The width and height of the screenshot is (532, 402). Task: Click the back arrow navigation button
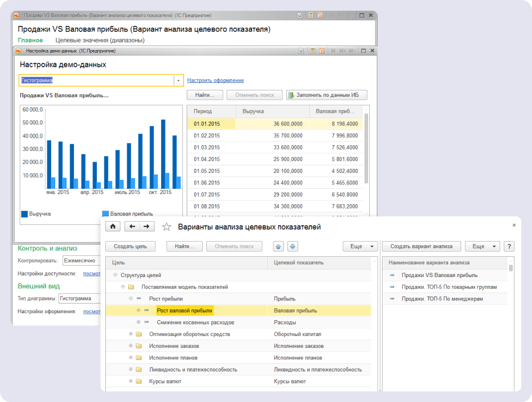click(x=132, y=227)
